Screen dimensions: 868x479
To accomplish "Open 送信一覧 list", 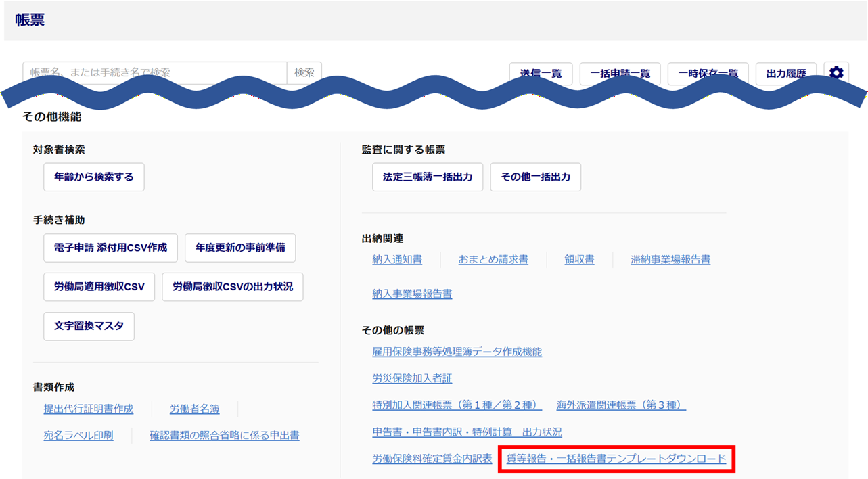I will coord(541,74).
